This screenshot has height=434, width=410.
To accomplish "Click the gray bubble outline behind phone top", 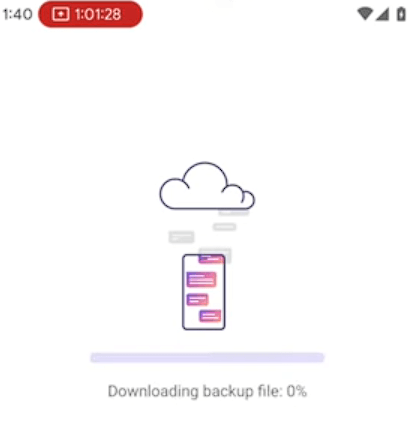I will coord(215,255).
